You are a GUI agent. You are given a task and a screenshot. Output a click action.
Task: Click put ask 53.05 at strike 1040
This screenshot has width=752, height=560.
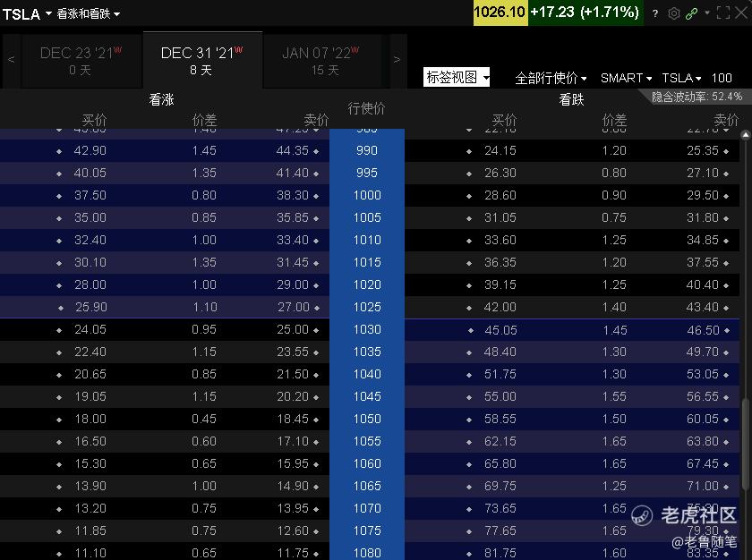click(x=703, y=374)
